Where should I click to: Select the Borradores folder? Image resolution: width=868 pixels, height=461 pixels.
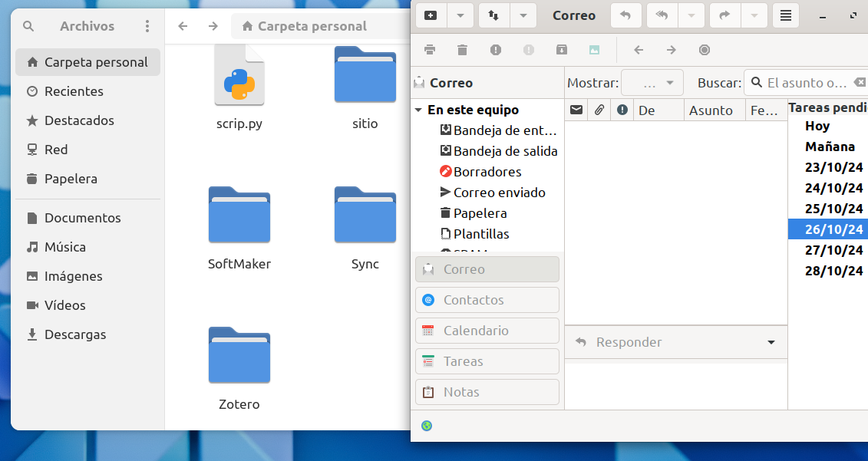480,172
